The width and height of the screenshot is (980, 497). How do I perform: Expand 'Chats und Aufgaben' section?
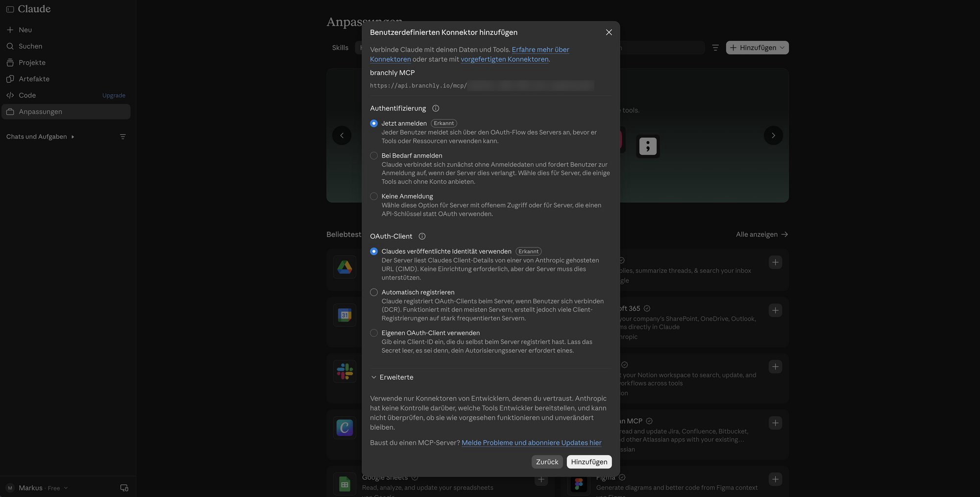[x=40, y=137]
